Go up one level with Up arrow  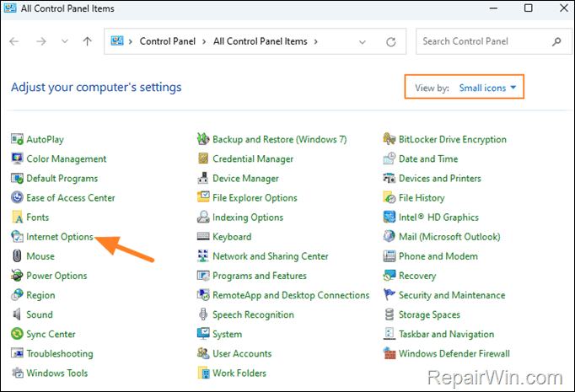coord(88,41)
